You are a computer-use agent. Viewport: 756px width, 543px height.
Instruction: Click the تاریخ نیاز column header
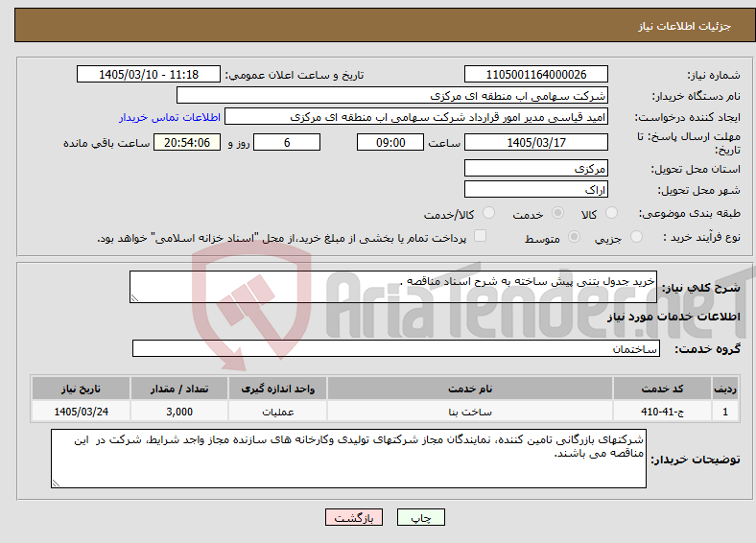coord(81,389)
